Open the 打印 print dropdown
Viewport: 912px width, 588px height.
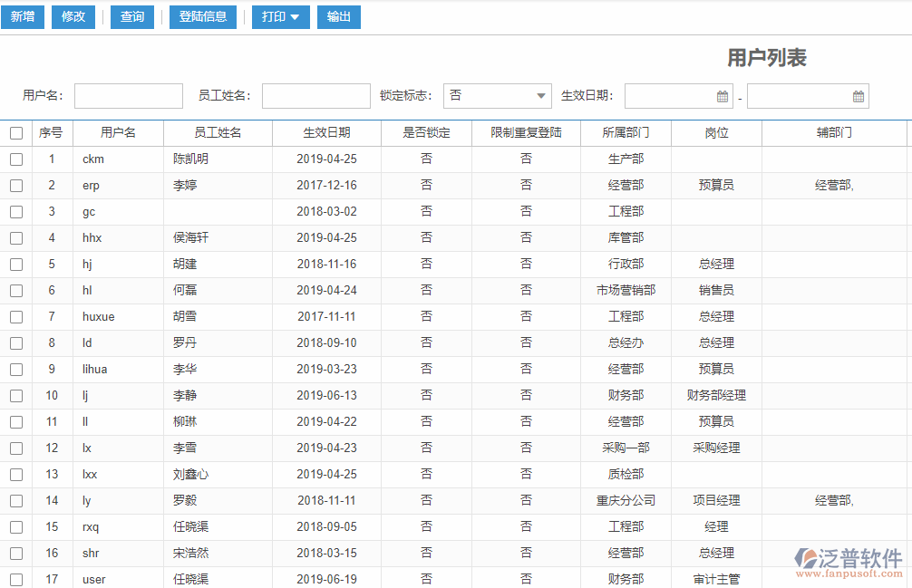click(280, 16)
